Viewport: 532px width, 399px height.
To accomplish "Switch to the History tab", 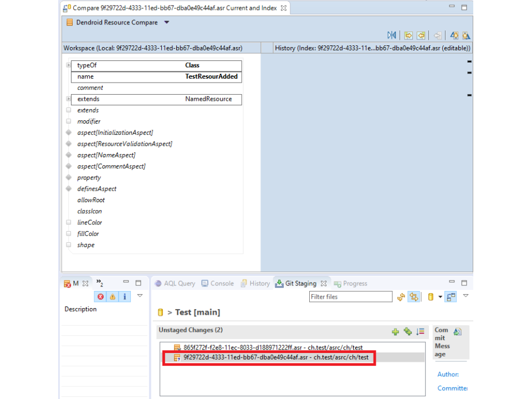I will pos(255,283).
